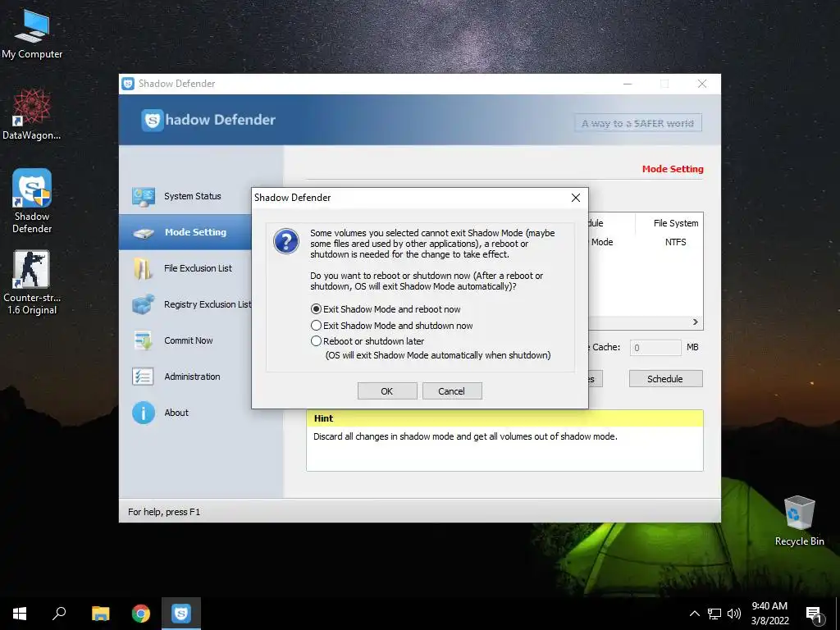Open the Windows Start menu
Viewport: 840px width, 630px height.
pyautogui.click(x=20, y=614)
